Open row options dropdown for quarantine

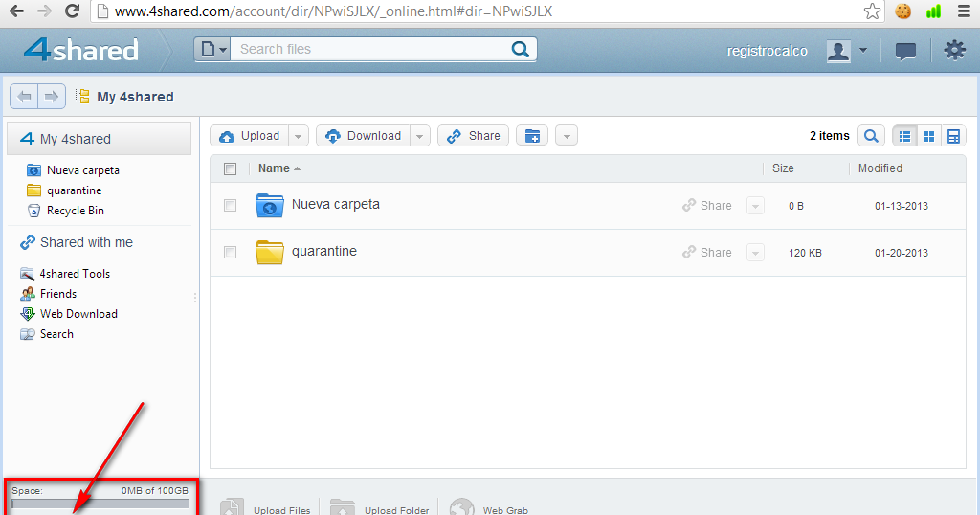pyautogui.click(x=755, y=253)
